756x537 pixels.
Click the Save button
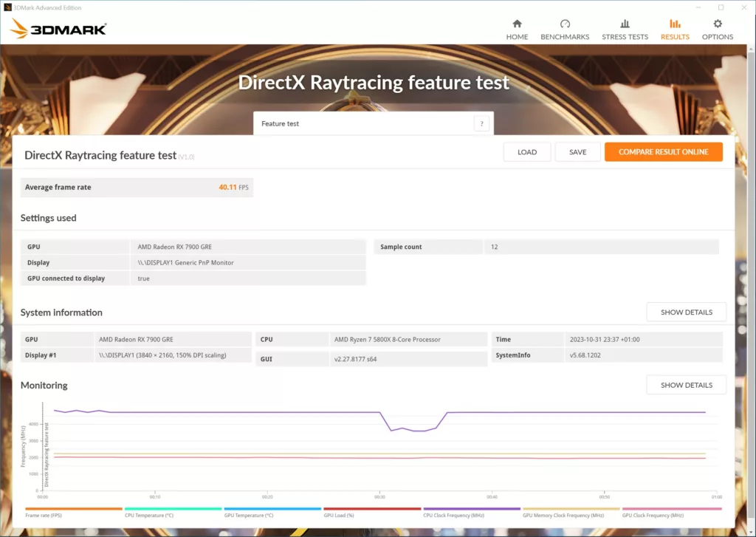click(x=577, y=152)
